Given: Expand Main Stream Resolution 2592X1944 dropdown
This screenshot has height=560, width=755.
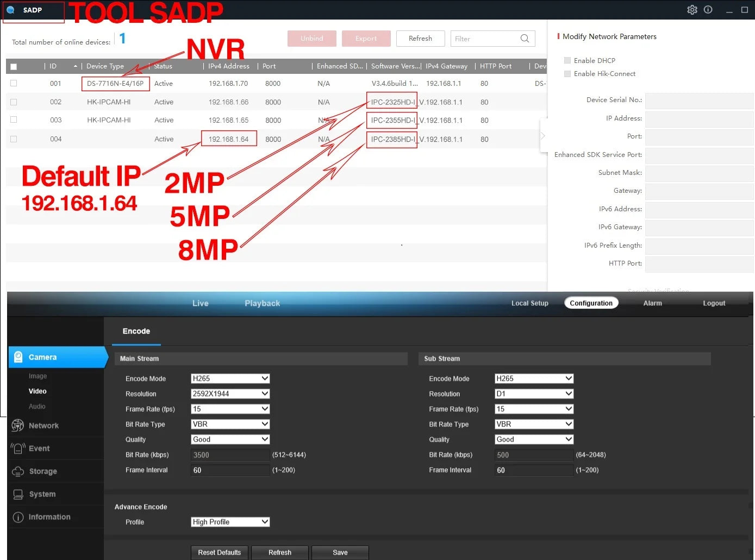Looking at the screenshot, I should click(x=230, y=394).
